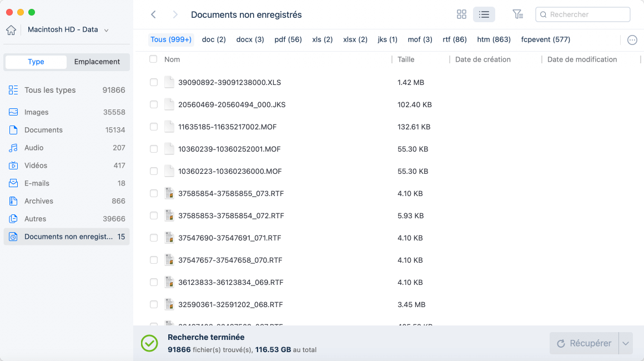Open dropdown arrow beside Récupérer
This screenshot has width=644, height=361.
(x=626, y=343)
